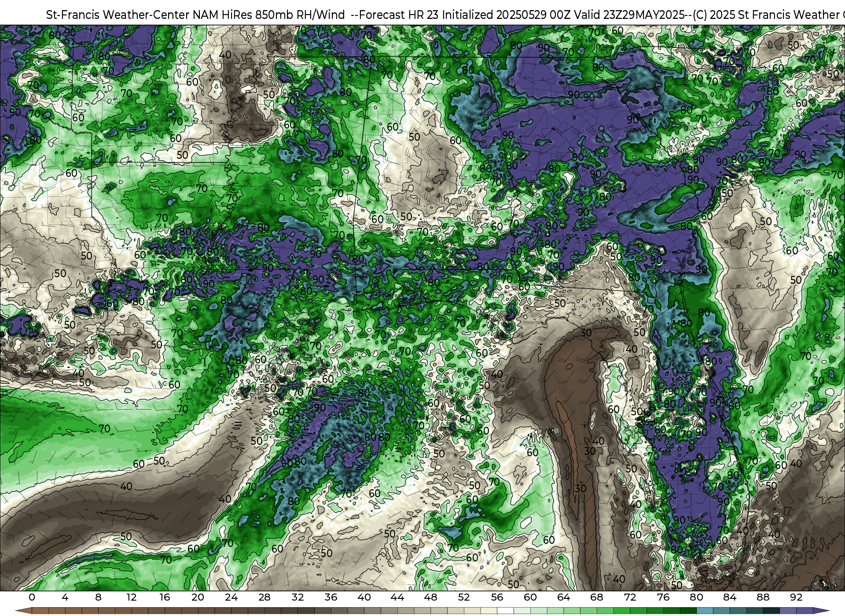The height and width of the screenshot is (616, 845).
Task: Click the colorbar label "16"
Action: 165,597
